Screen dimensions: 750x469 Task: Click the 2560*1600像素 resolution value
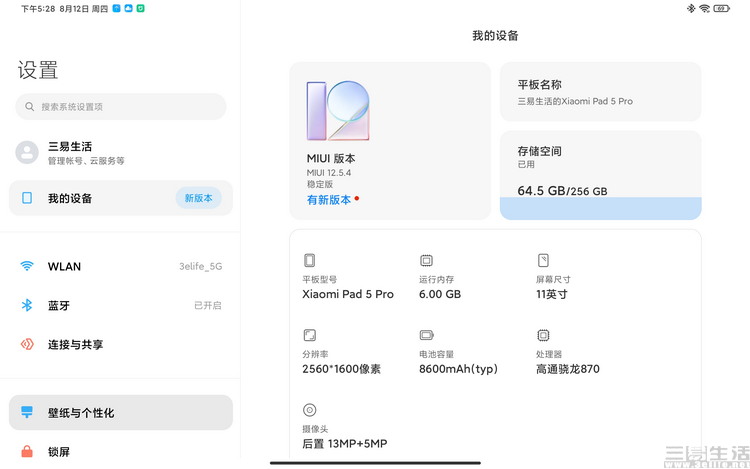pos(342,369)
